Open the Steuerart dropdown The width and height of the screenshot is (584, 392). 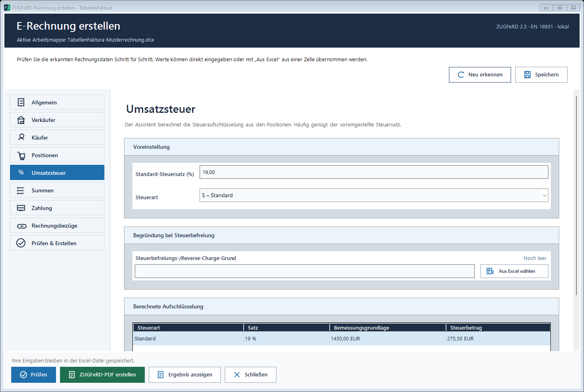coord(374,195)
